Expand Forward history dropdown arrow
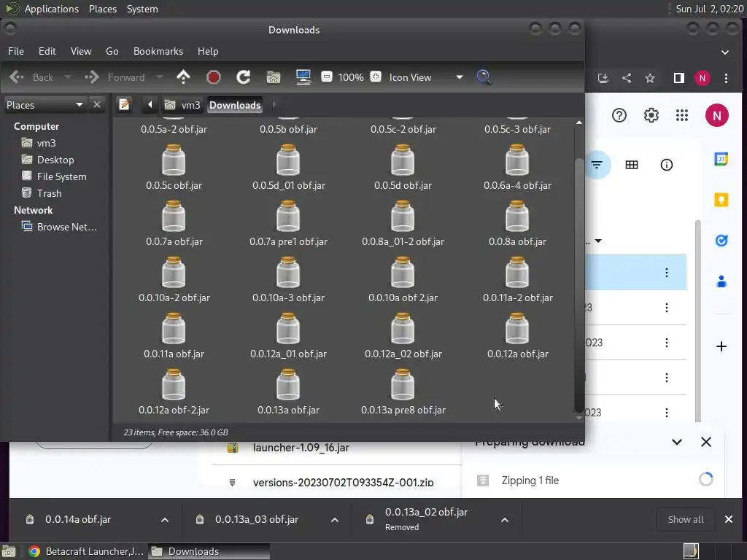This screenshot has height=560, width=747. (160, 77)
